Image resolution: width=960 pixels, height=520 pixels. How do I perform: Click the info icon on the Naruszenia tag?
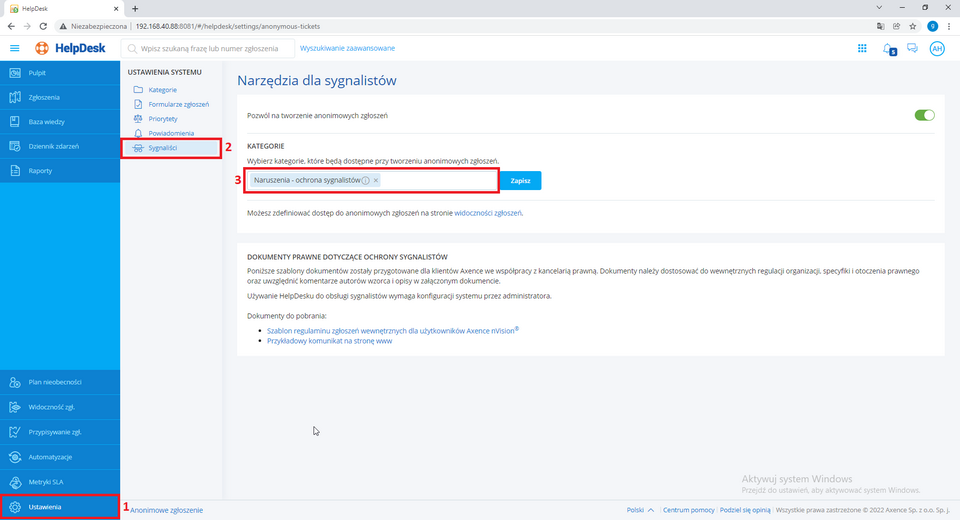365,180
